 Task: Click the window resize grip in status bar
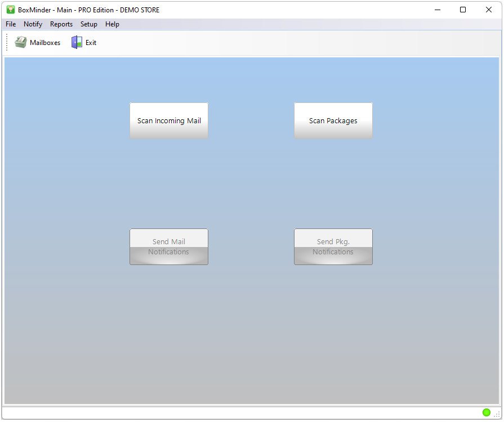coord(497,414)
